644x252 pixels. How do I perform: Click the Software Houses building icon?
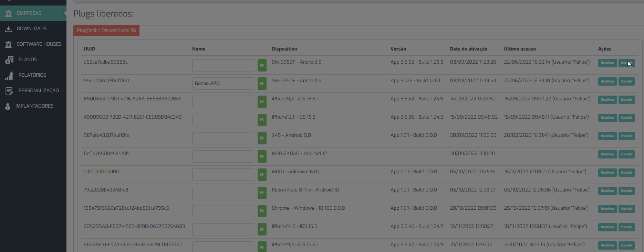click(9, 44)
